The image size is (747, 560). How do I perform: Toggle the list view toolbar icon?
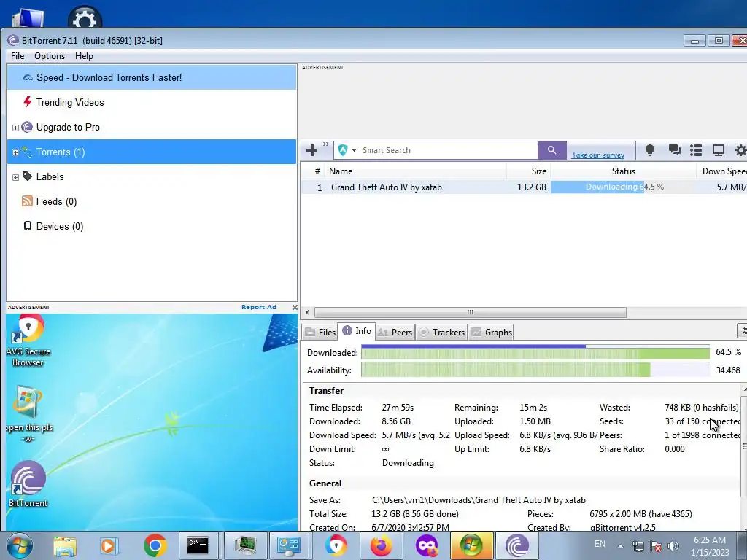click(x=696, y=150)
